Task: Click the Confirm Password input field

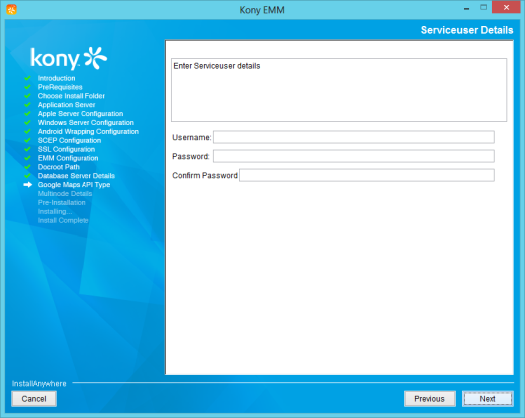Action: click(x=367, y=175)
